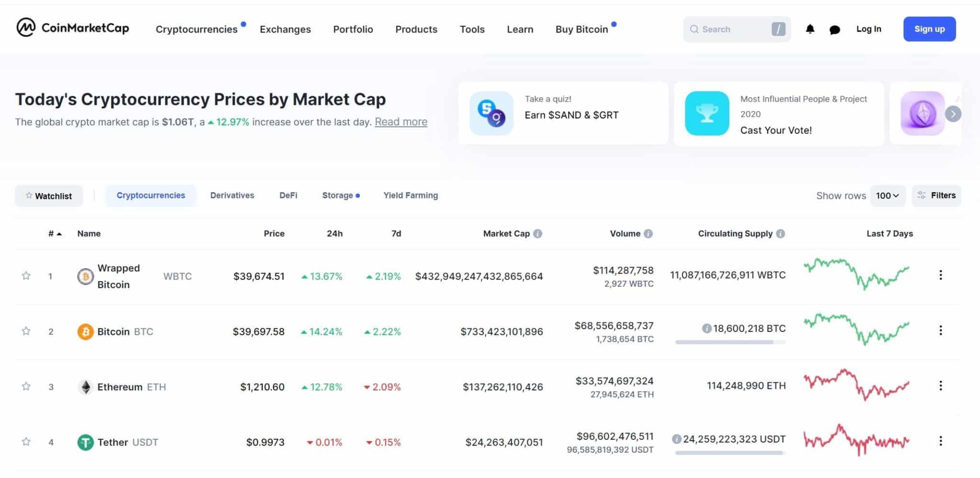The image size is (980, 478).
Task: Follow the Read more link
Action: [x=401, y=122]
